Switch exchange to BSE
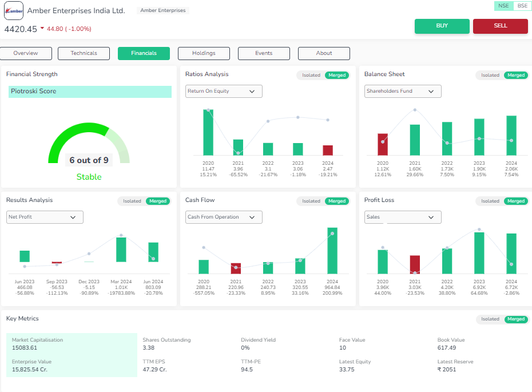This screenshot has width=532, height=392. [x=522, y=6]
